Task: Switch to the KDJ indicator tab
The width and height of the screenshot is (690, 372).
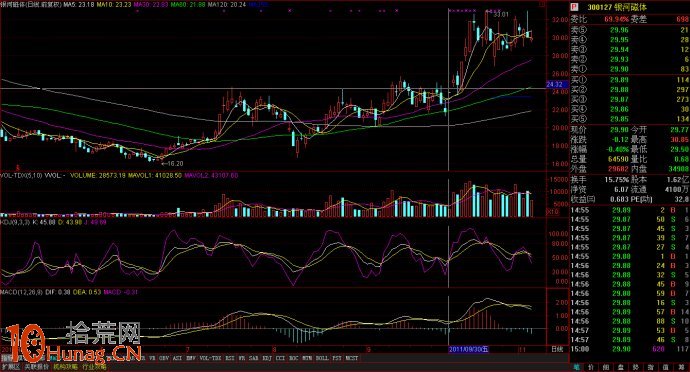Action: 267,358
